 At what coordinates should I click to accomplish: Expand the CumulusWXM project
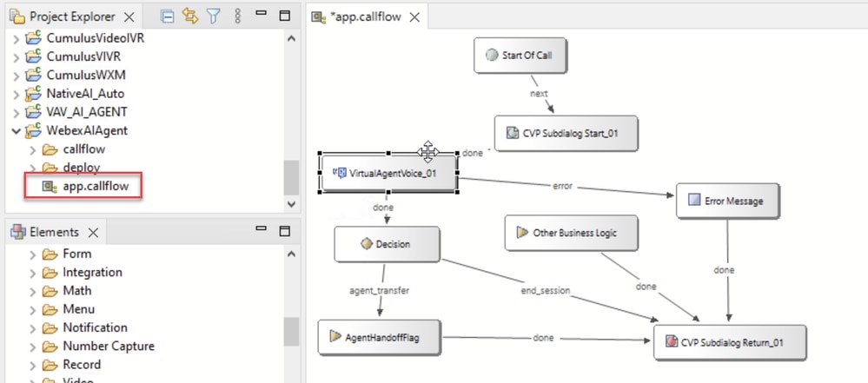tap(17, 76)
